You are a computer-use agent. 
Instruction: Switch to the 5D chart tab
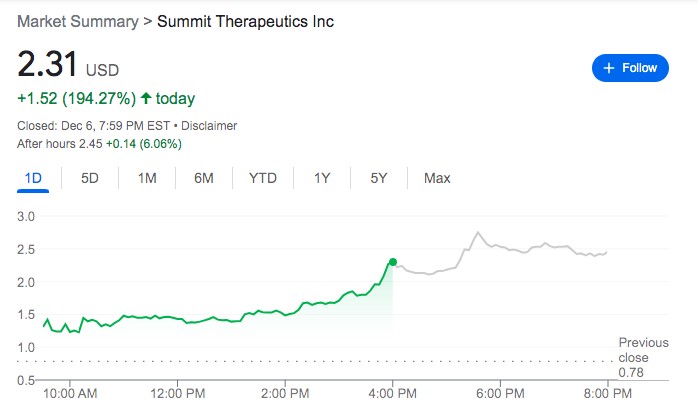coord(90,178)
